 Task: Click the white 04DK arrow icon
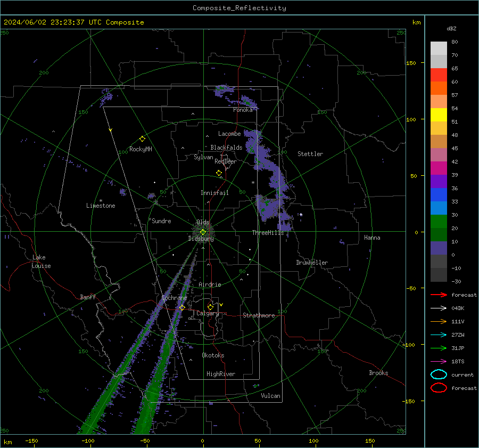pyautogui.click(x=439, y=308)
